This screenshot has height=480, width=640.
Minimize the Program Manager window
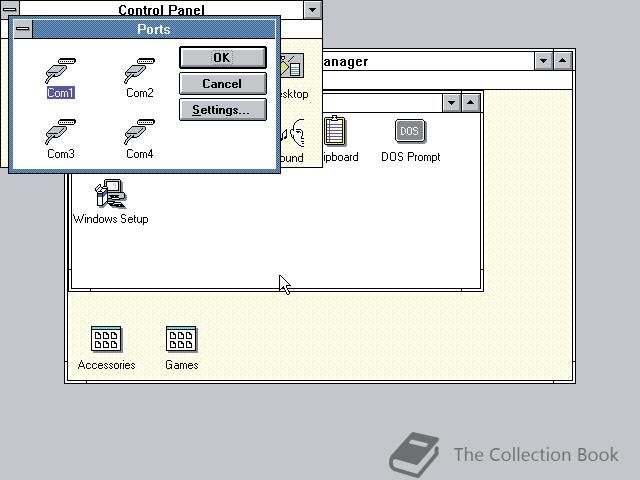pos(543,61)
